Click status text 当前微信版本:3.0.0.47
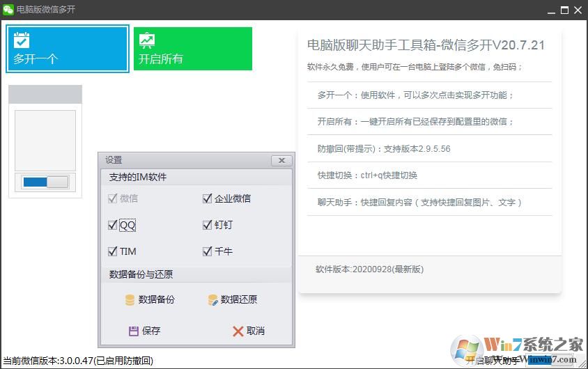The image size is (588, 369). pyautogui.click(x=78, y=361)
